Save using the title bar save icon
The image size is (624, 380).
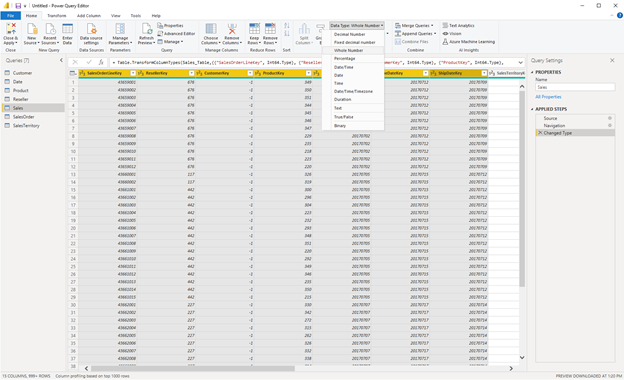[x=18, y=6]
